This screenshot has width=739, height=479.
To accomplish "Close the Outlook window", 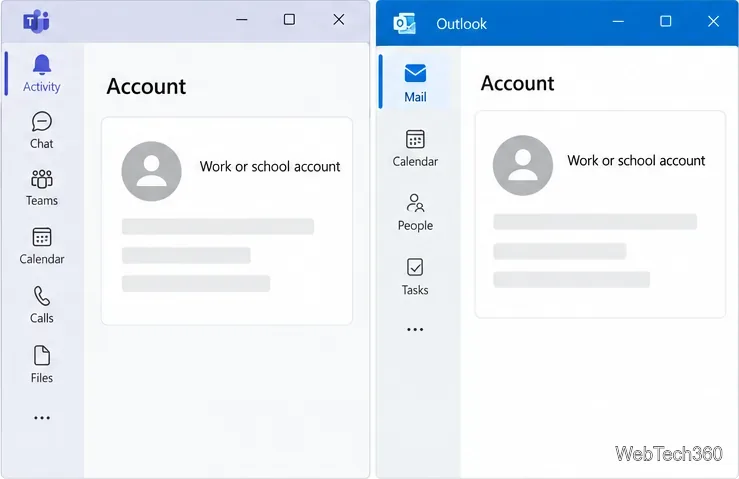I will tap(714, 21).
